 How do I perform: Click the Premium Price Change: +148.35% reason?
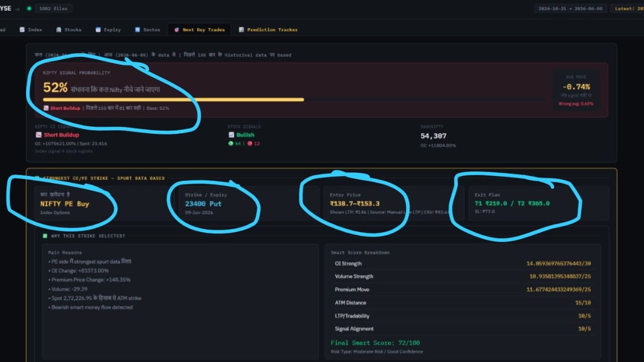point(89,280)
